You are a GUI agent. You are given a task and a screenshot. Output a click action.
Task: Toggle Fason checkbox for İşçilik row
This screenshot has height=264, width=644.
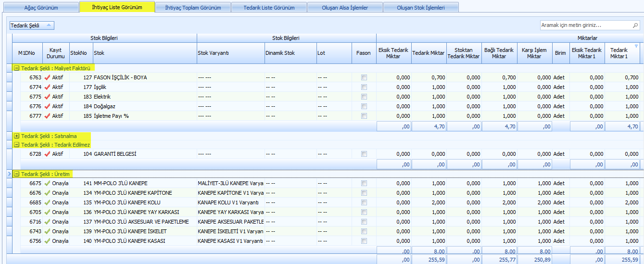[364, 87]
